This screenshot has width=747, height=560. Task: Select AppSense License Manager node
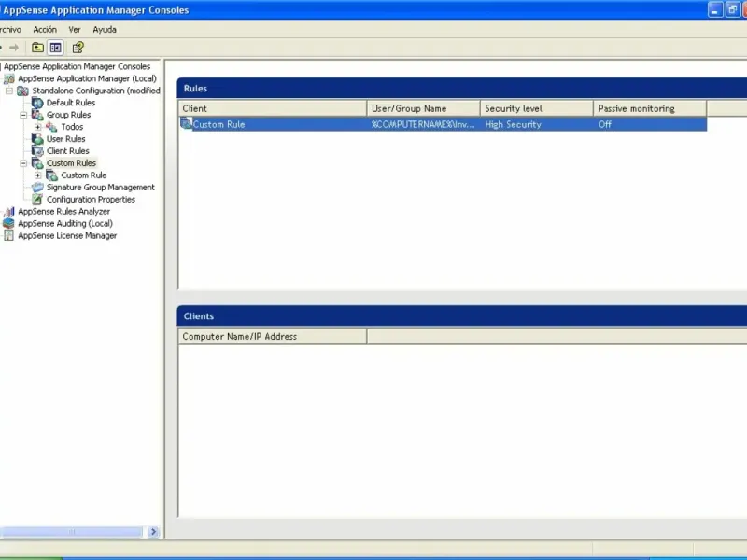pos(67,236)
